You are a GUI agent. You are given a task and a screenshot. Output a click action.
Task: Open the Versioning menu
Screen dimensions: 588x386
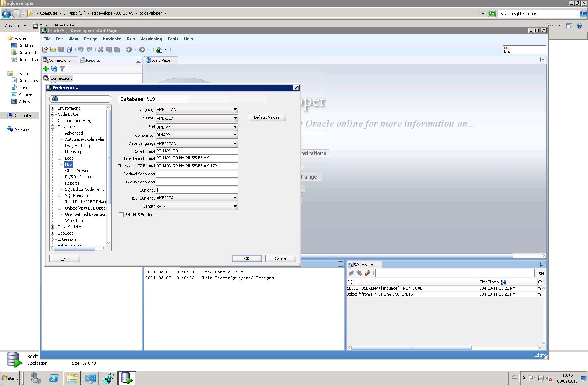pos(151,39)
